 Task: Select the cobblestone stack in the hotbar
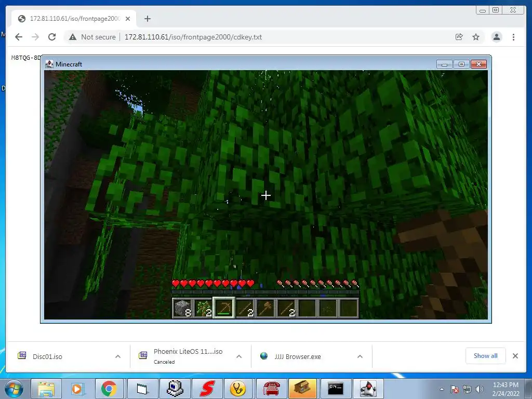click(x=182, y=308)
